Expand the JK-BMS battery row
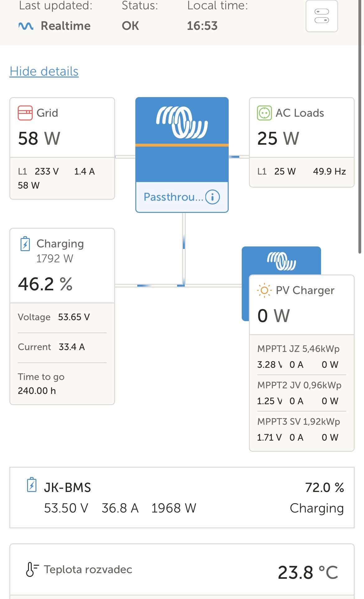Image resolution: width=364 pixels, height=599 pixels. (182, 497)
